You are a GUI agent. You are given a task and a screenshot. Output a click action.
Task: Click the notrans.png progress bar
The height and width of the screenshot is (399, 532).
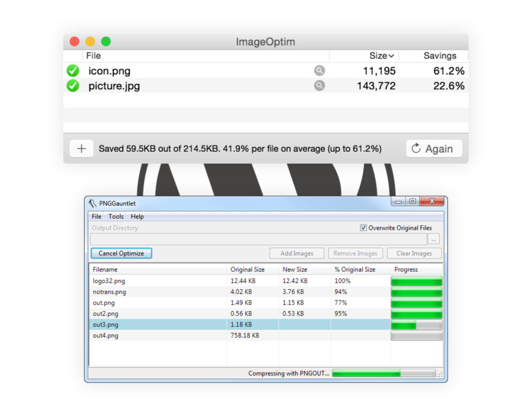point(417,292)
